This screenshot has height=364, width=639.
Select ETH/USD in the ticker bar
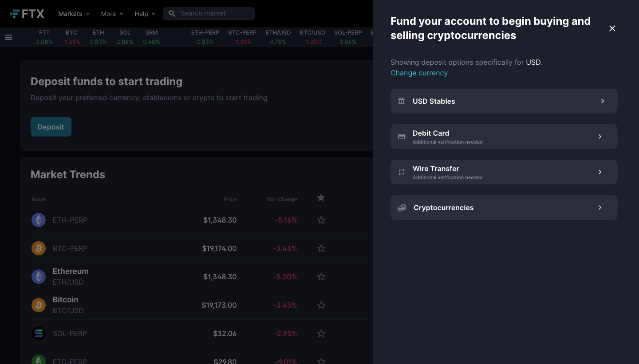tap(278, 37)
